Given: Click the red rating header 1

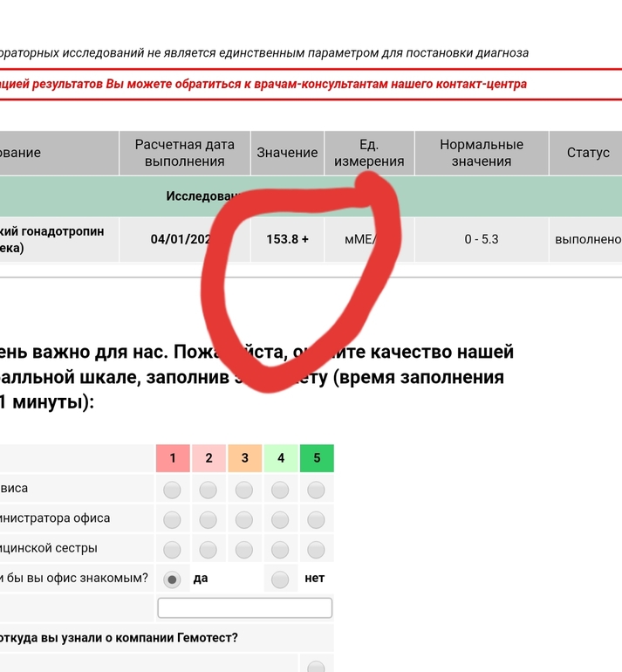Looking at the screenshot, I should [x=173, y=458].
